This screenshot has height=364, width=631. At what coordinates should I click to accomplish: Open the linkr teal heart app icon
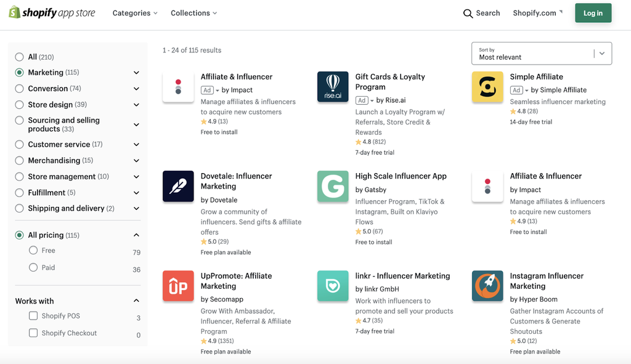coord(333,286)
